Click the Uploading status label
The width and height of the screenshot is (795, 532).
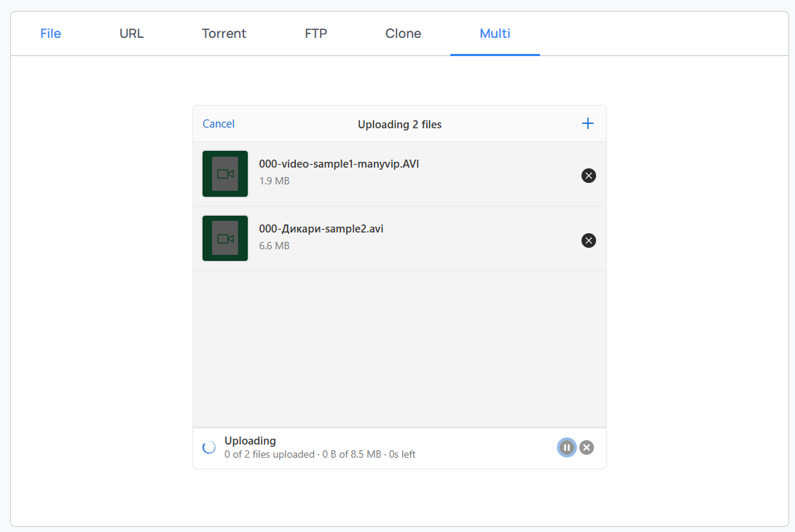click(250, 440)
